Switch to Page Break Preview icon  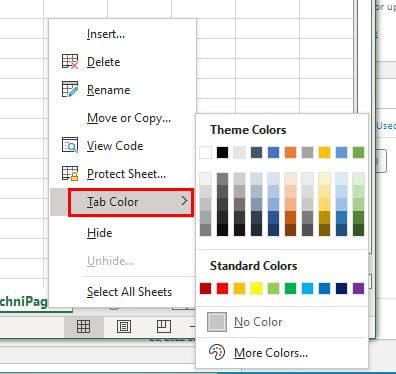(164, 326)
